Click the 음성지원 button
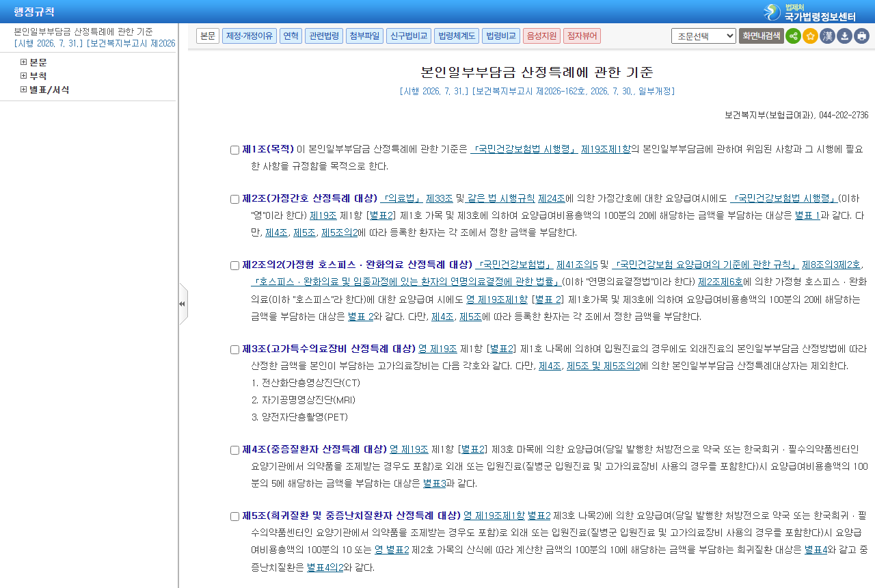The image size is (875, 588). [541, 36]
